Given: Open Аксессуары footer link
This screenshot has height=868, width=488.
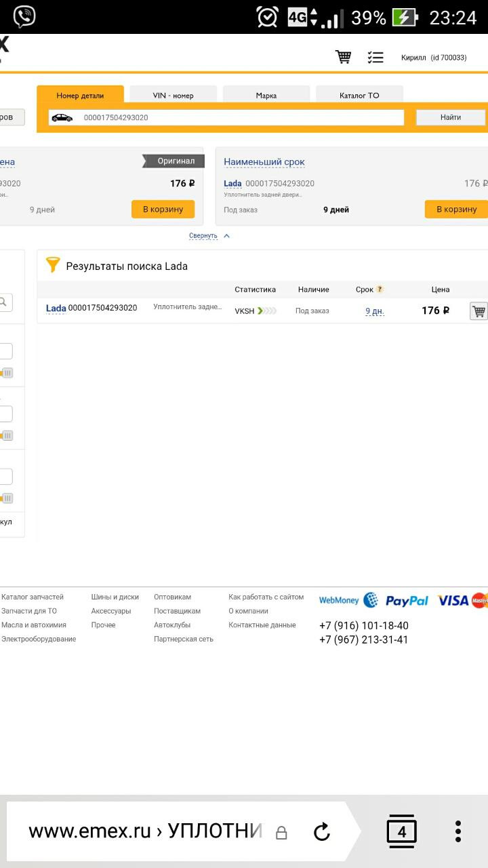Looking at the screenshot, I should 111,611.
